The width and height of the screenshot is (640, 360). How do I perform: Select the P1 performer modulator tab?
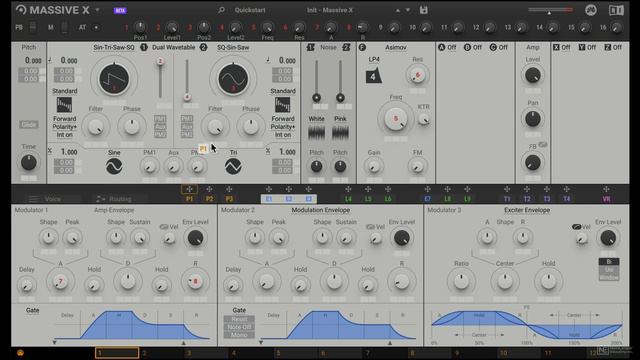tap(189, 199)
